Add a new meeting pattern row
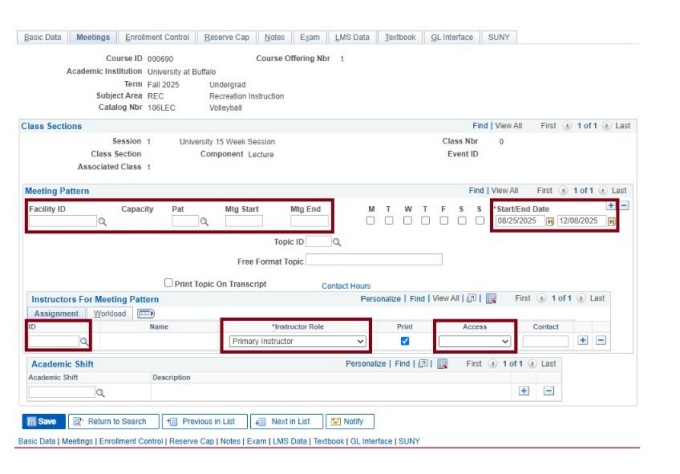680x474 pixels. 611,206
